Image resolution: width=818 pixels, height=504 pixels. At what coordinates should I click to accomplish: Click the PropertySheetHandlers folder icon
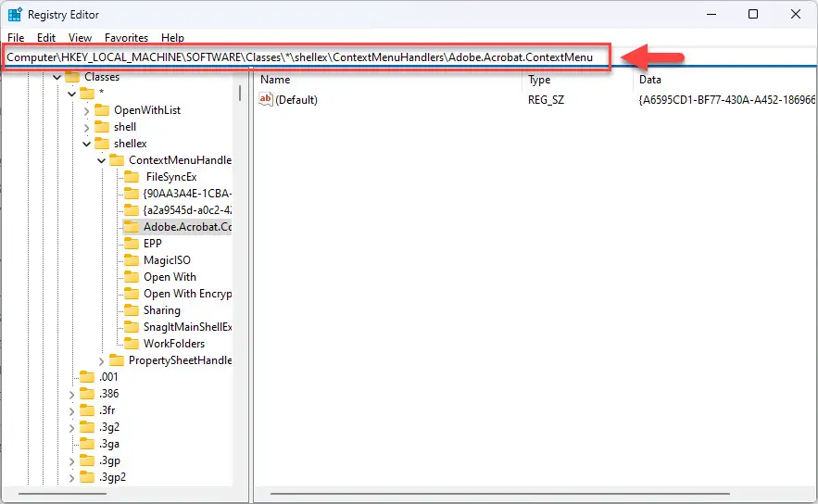click(x=117, y=360)
